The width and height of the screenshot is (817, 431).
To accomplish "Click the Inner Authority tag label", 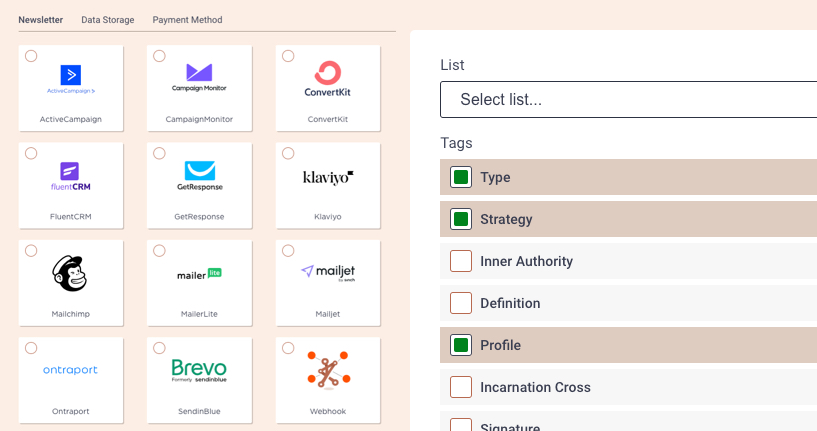I will click(526, 262).
